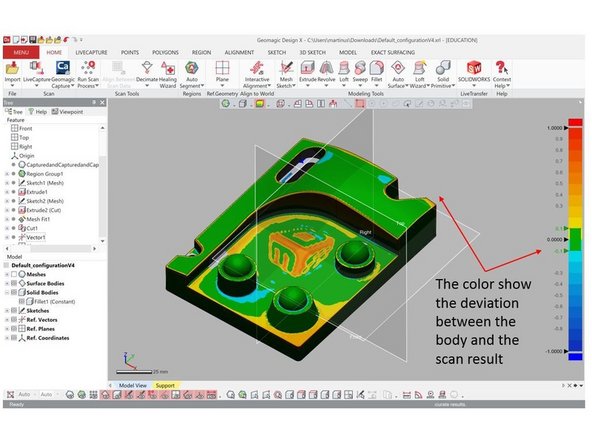
Task: Click the Solid Primitive icon
Action: point(443,68)
